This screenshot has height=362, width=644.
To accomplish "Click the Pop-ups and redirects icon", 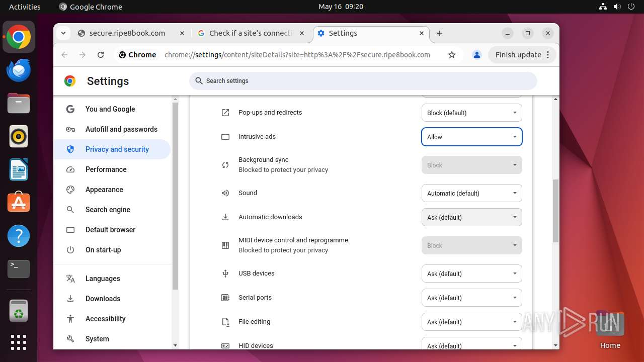I will click(x=225, y=113).
